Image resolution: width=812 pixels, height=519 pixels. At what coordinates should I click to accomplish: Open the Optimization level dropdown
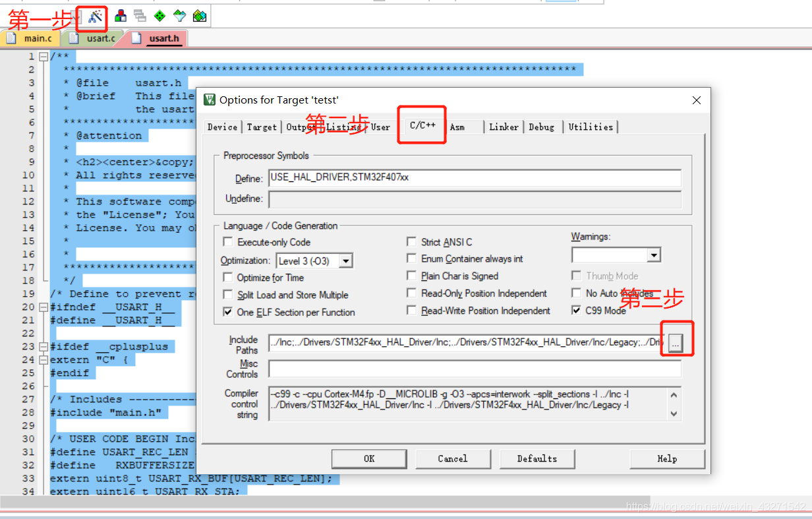click(346, 261)
